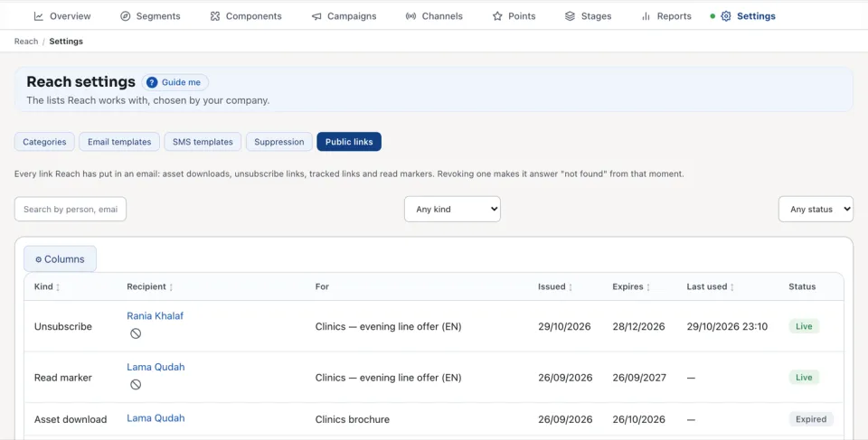This screenshot has height=440, width=868.
Task: Click the Stages layers icon
Action: pos(570,16)
